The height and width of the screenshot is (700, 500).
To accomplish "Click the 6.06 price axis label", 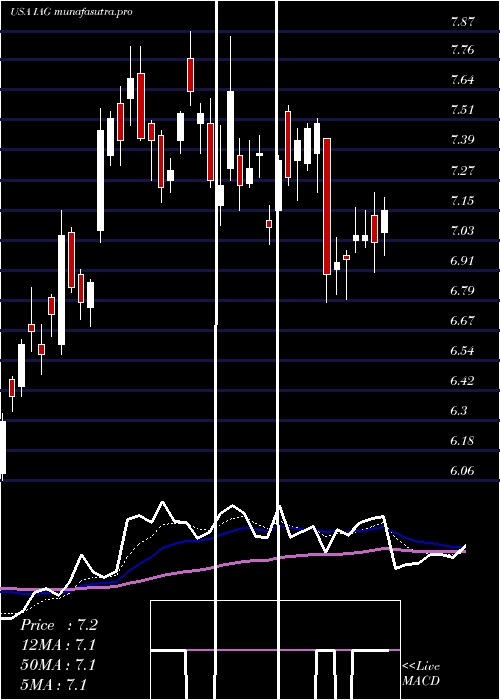I will [x=462, y=471].
